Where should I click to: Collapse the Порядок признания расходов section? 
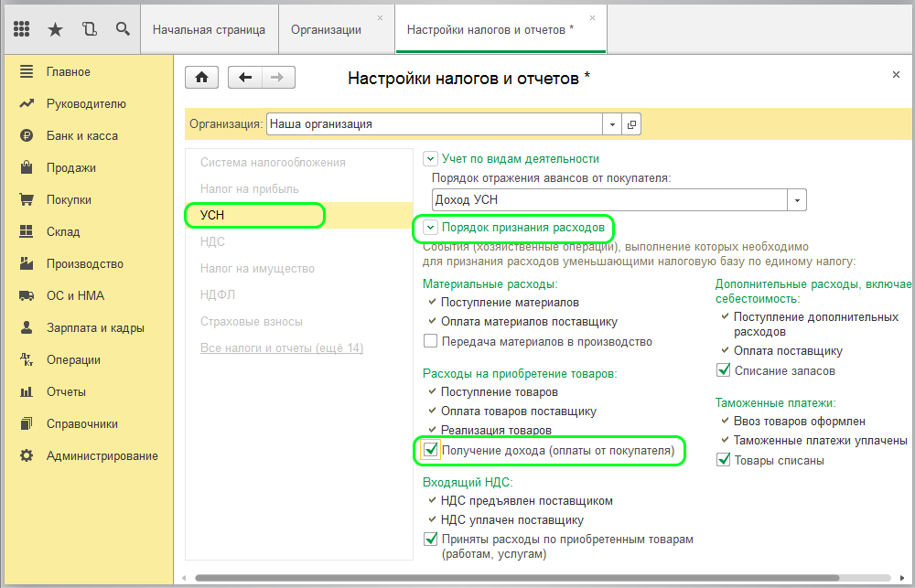click(430, 229)
